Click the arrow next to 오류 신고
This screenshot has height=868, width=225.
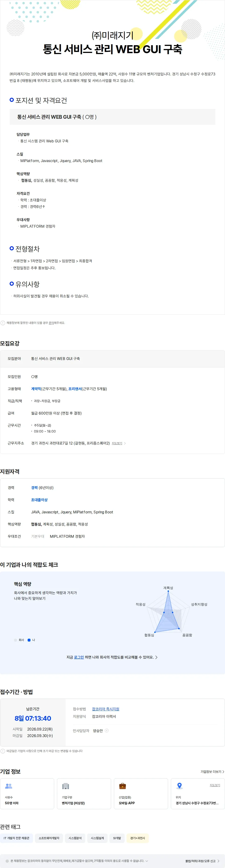(219, 861)
